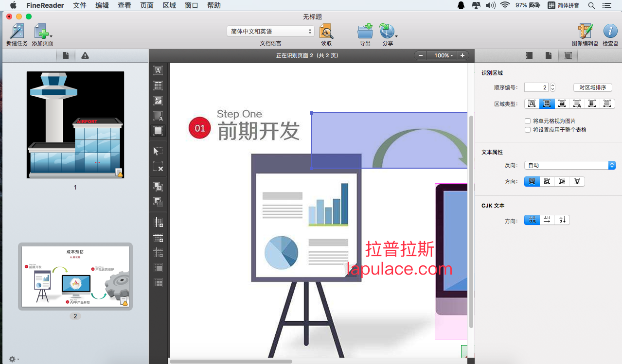Open the 100% zoom level dropdown
Screen dimensions: 622x364
442,55
